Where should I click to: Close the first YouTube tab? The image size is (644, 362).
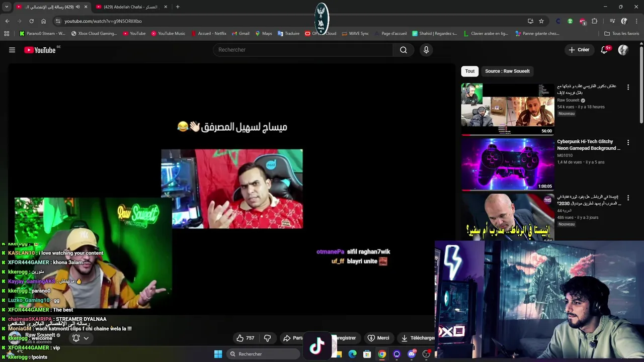click(86, 7)
